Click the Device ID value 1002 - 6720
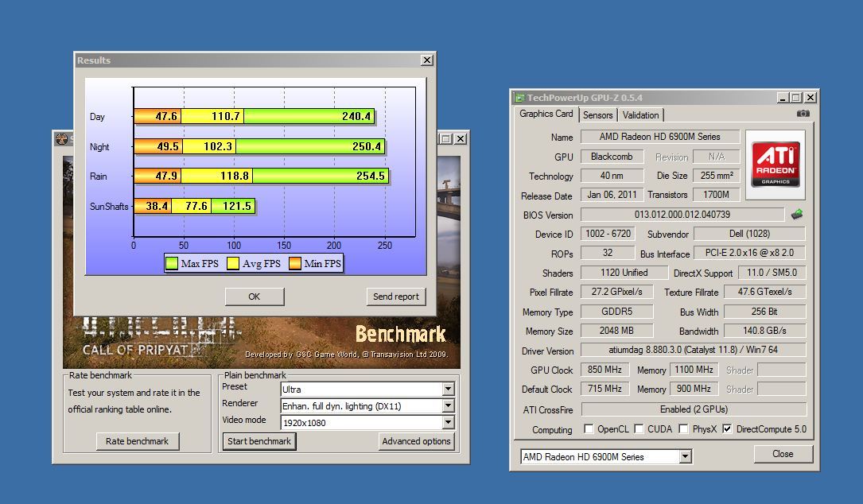Screen dimensions: 863x504 (608, 234)
